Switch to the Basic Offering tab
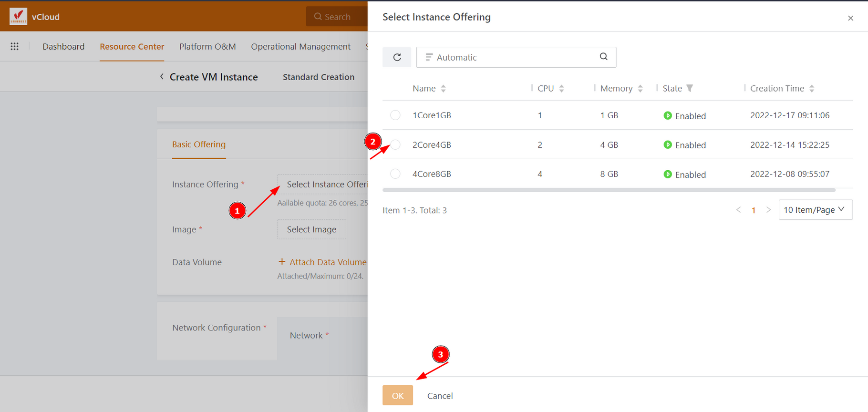Viewport: 868px width, 412px height. 199,144
